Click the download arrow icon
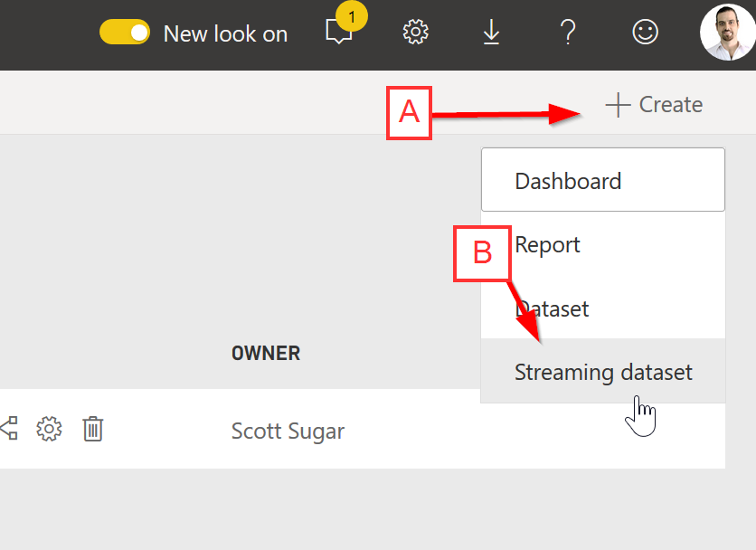The image size is (756, 550). tap(491, 33)
